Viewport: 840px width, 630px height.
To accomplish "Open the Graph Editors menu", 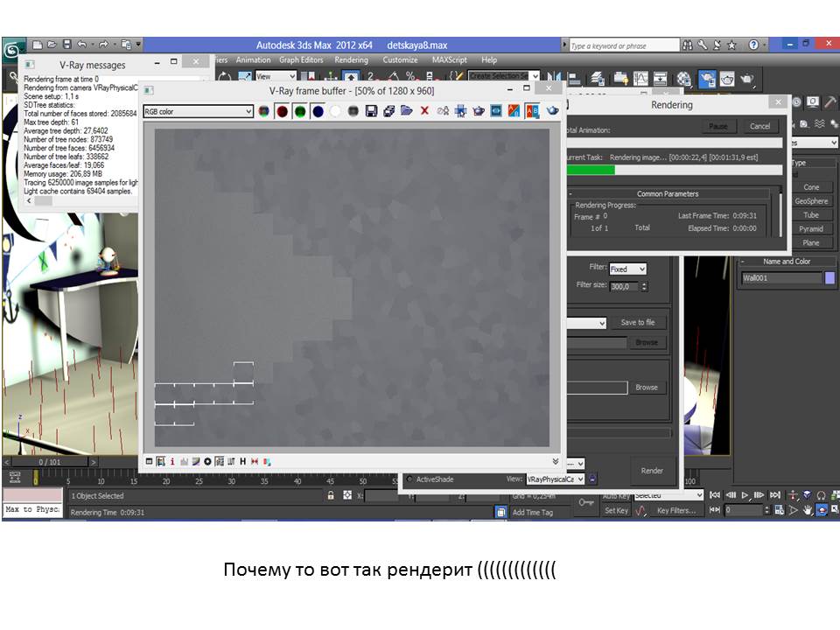I will click(301, 60).
